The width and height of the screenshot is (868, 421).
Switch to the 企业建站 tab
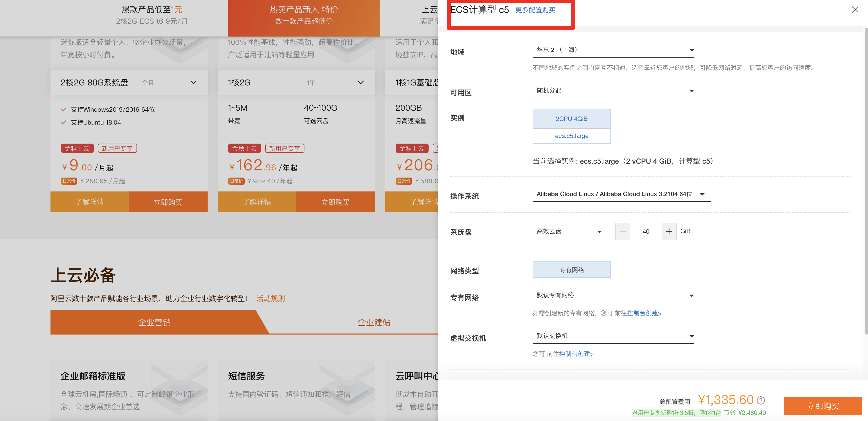pyautogui.click(x=374, y=322)
